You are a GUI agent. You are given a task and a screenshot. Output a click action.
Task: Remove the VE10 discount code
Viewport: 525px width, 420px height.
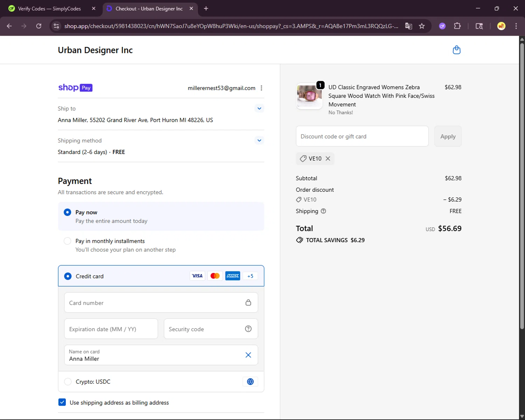328,159
